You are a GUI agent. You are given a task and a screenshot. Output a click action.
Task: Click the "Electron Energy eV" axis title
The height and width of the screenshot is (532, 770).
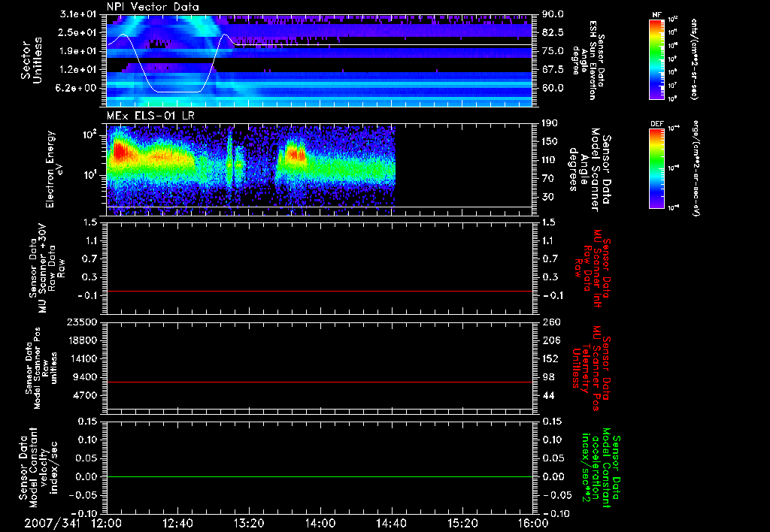[56, 169]
